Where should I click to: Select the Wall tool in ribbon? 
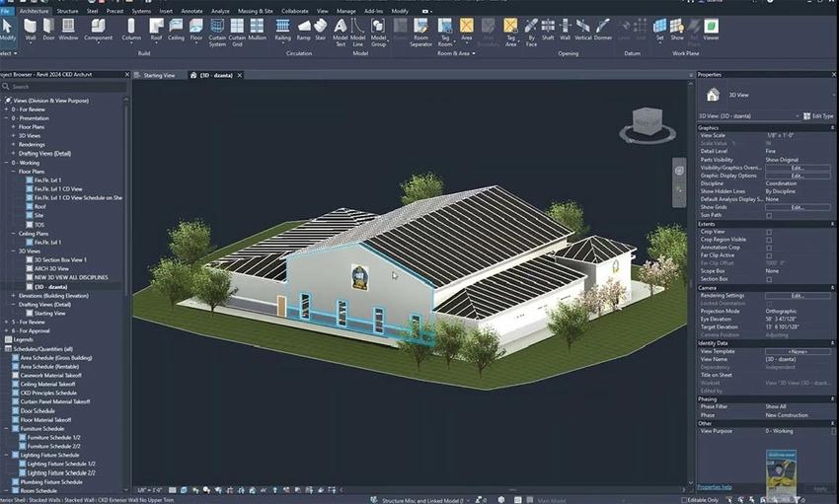click(x=30, y=28)
